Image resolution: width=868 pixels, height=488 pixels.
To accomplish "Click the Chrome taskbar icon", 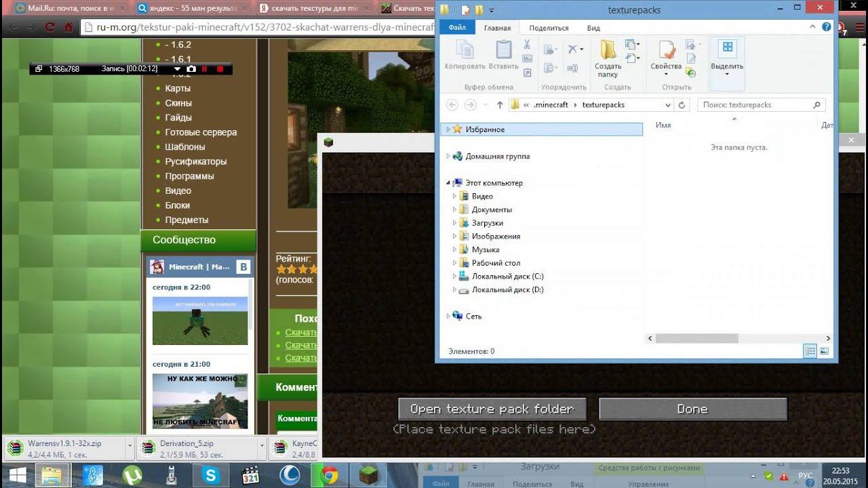I will pyautogui.click(x=330, y=476).
